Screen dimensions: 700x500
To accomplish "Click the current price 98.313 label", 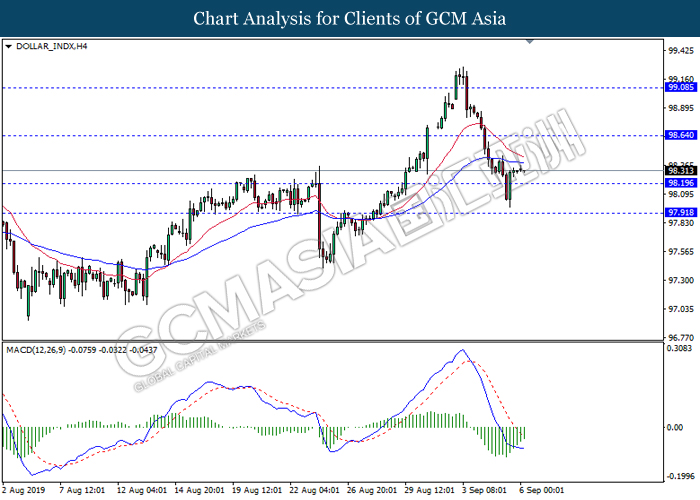I will pos(681,171).
